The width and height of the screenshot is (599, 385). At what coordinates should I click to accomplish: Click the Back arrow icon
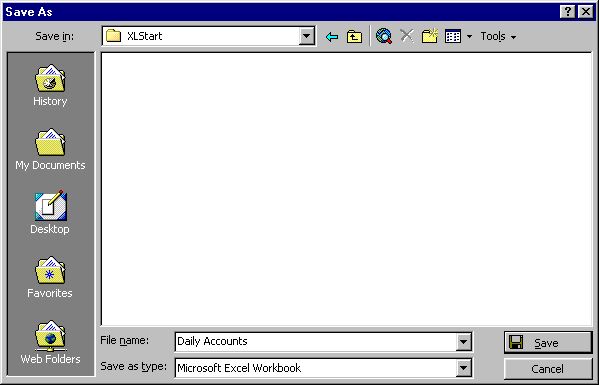point(332,37)
